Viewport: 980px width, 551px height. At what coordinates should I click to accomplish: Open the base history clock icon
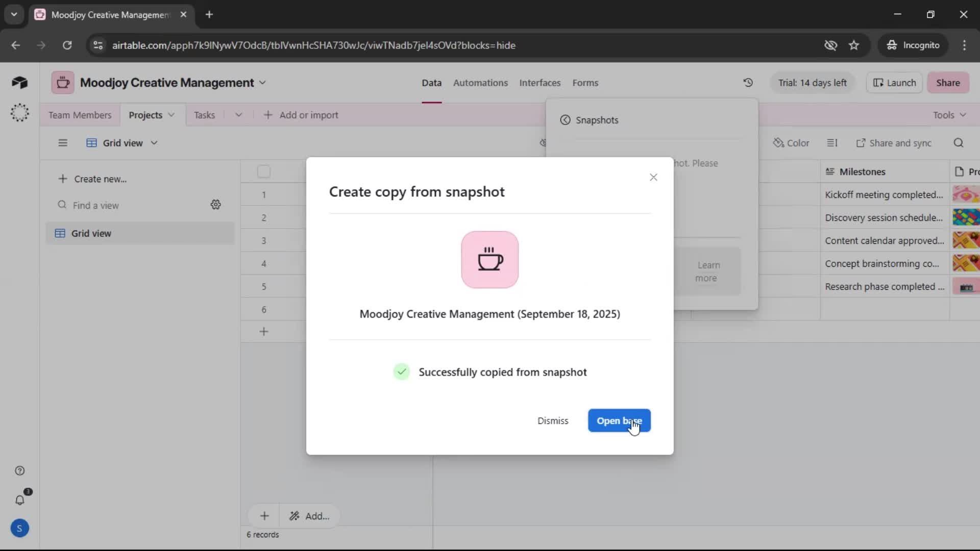[x=748, y=83]
